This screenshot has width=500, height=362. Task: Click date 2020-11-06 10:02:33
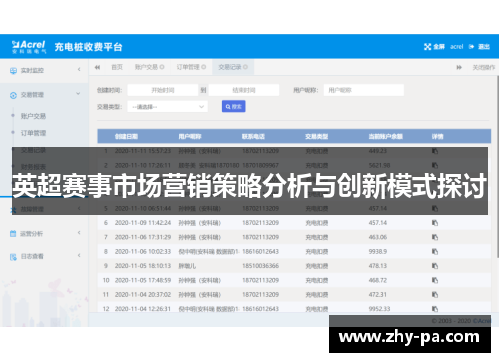(x=143, y=251)
